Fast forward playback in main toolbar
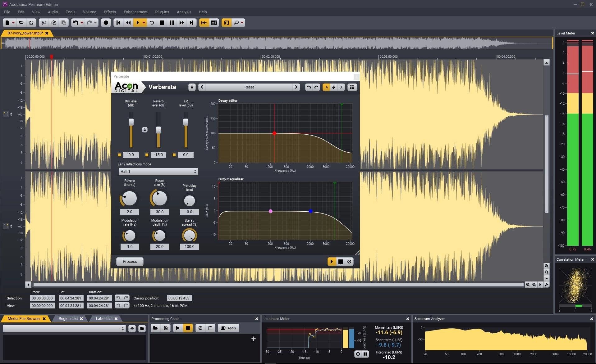Viewport: 596px width, 364px height. (x=182, y=23)
